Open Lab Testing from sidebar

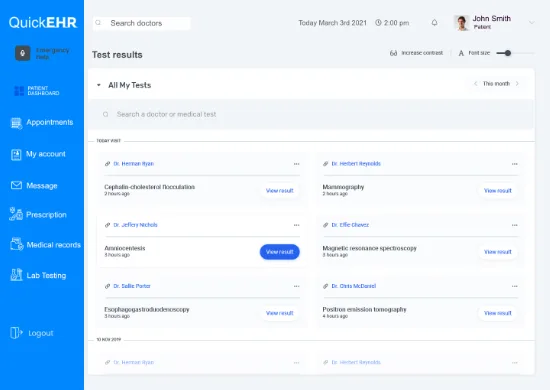[x=46, y=275]
